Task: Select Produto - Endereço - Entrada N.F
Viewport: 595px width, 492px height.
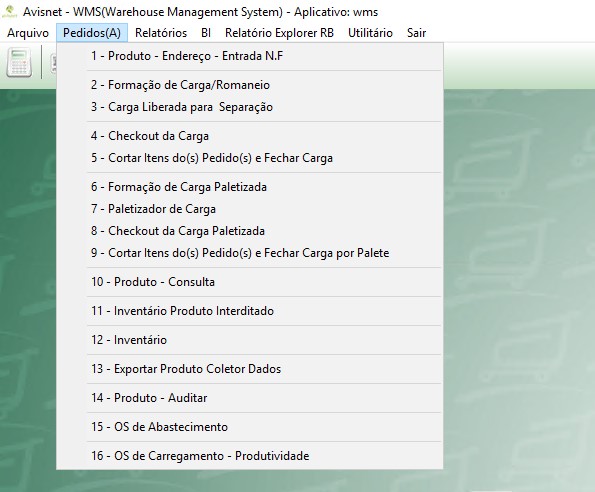Action: coord(250,56)
